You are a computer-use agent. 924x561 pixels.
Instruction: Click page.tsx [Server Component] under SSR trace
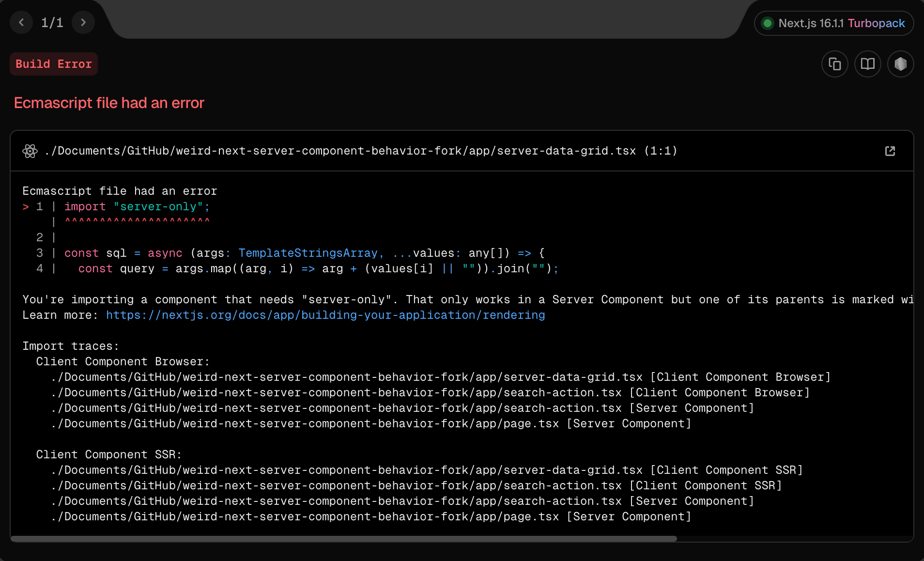tap(371, 516)
